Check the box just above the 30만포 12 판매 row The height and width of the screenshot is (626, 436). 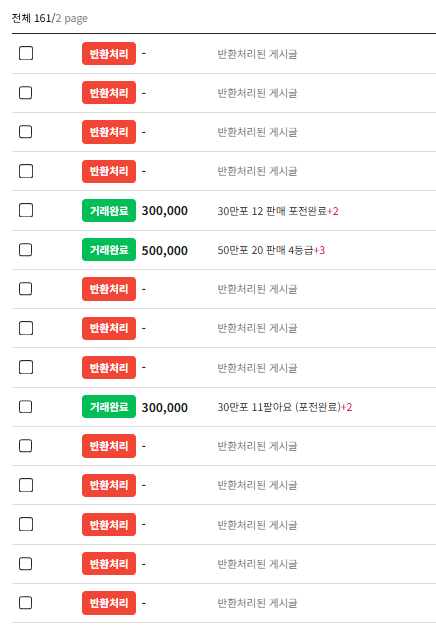26,171
